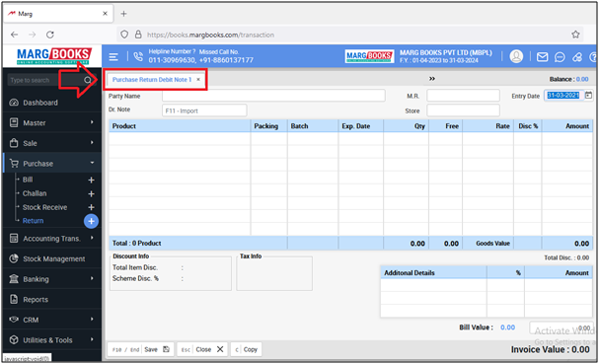Screen dimensions: 600x364
Task: Click the Bill Value 0.00 amount
Action: point(507,328)
